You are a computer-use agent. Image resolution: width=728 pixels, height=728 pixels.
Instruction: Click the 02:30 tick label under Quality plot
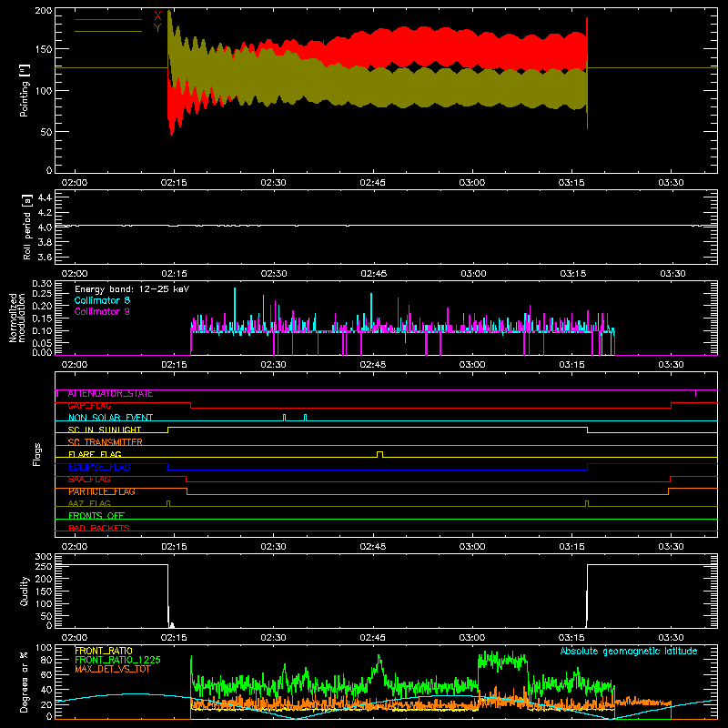tap(273, 638)
